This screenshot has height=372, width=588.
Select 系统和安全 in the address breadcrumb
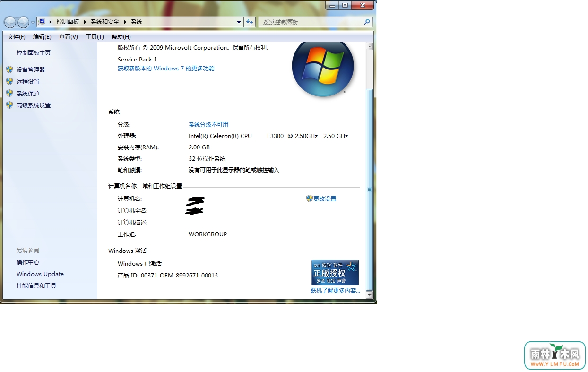click(x=105, y=22)
